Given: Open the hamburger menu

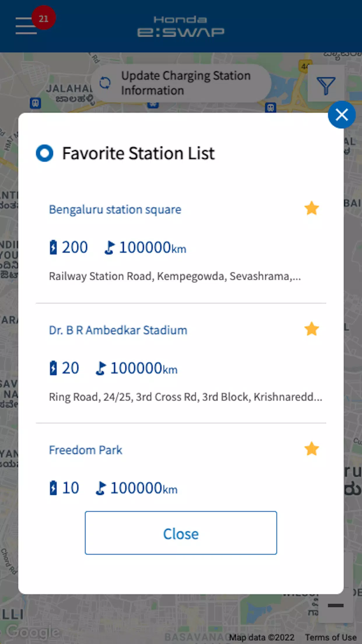Looking at the screenshot, I should point(26,26).
